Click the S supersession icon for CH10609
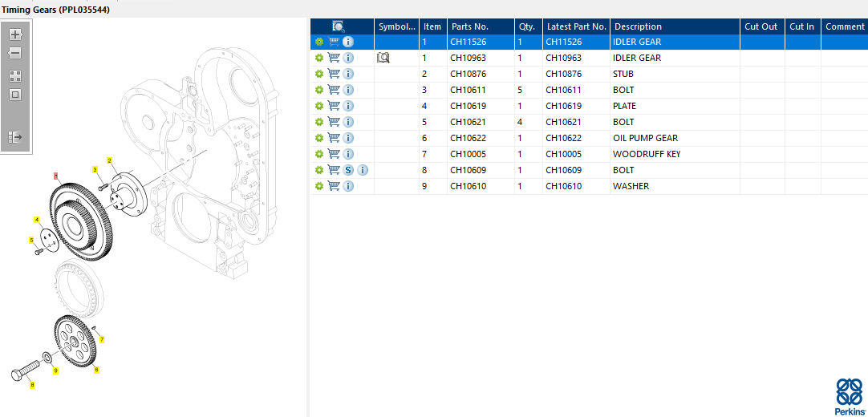Screen dimensions: 868x417 click(x=348, y=170)
